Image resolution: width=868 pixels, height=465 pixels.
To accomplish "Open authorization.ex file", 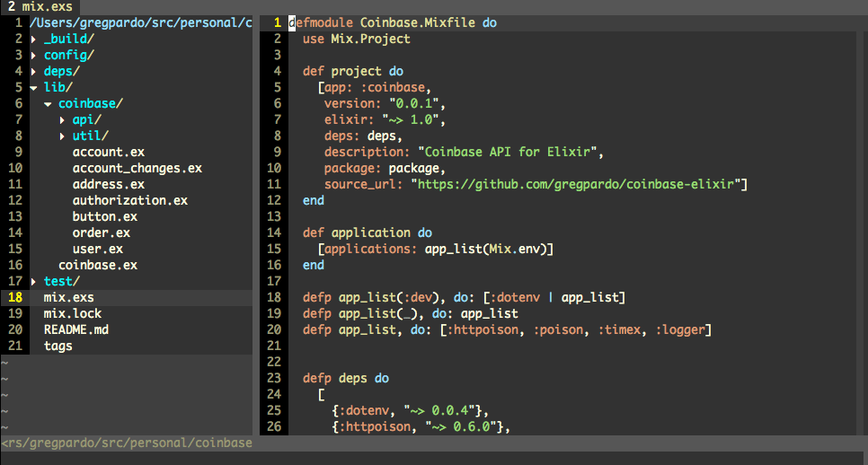I will 130,200.
